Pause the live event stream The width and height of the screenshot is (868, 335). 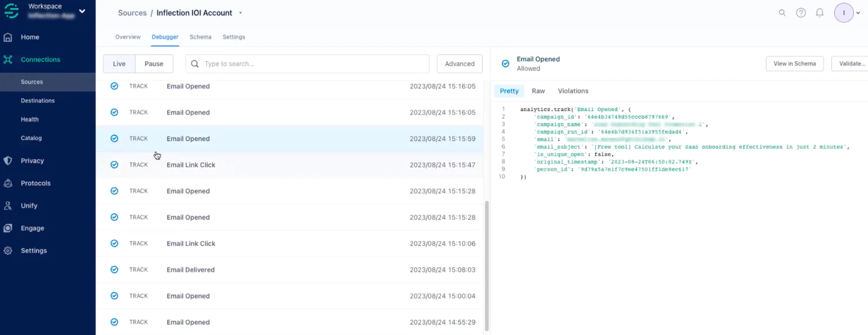point(154,64)
